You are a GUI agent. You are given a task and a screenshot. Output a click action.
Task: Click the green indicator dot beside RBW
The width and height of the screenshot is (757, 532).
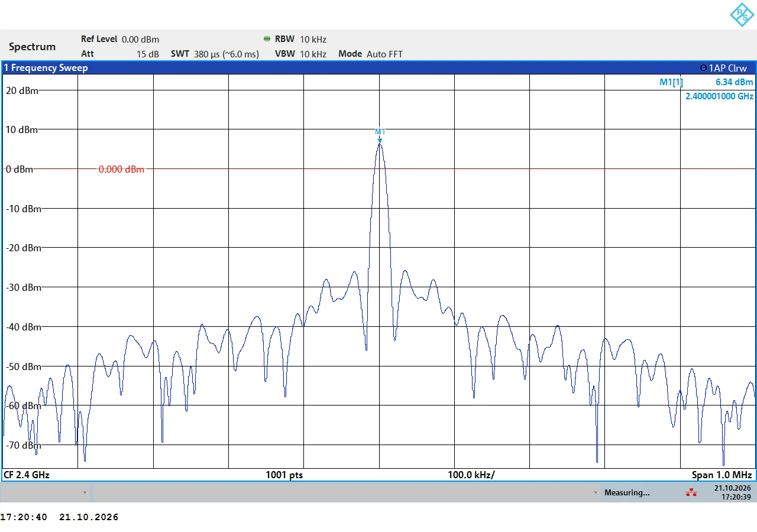pyautogui.click(x=267, y=39)
